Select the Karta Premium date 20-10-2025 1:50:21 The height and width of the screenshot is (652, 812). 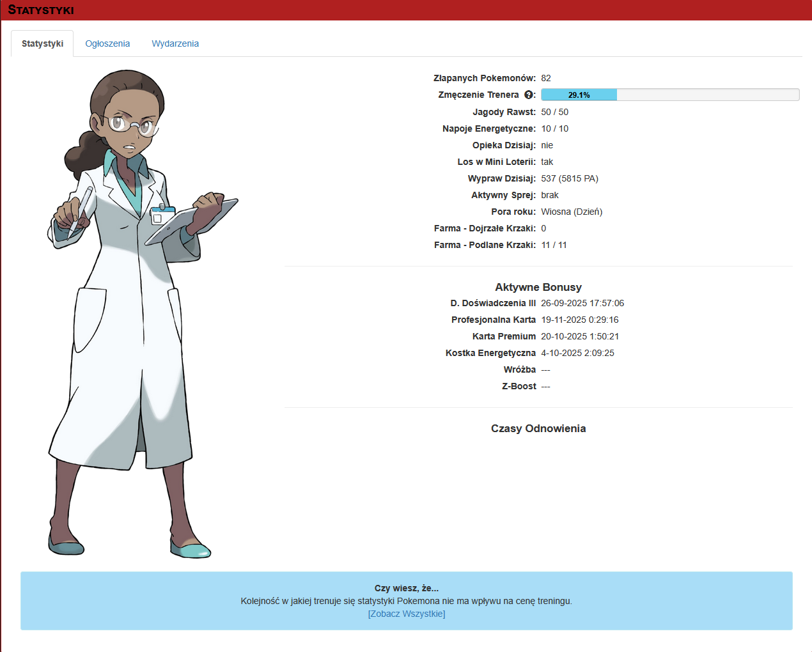pos(580,336)
